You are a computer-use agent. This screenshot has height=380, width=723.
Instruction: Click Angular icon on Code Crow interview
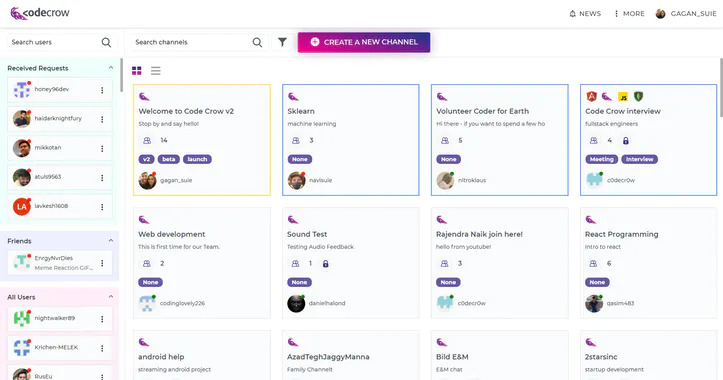[x=592, y=96]
